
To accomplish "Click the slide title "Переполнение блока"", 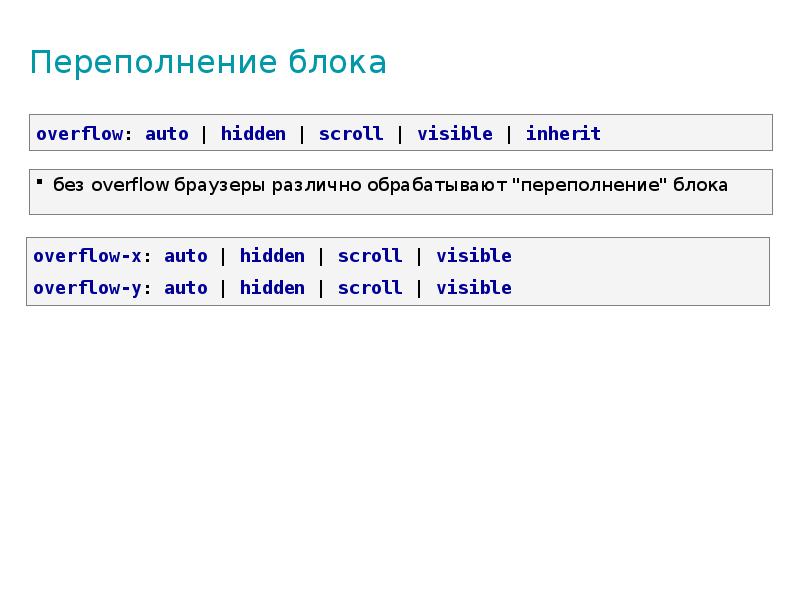I will (x=208, y=63).
